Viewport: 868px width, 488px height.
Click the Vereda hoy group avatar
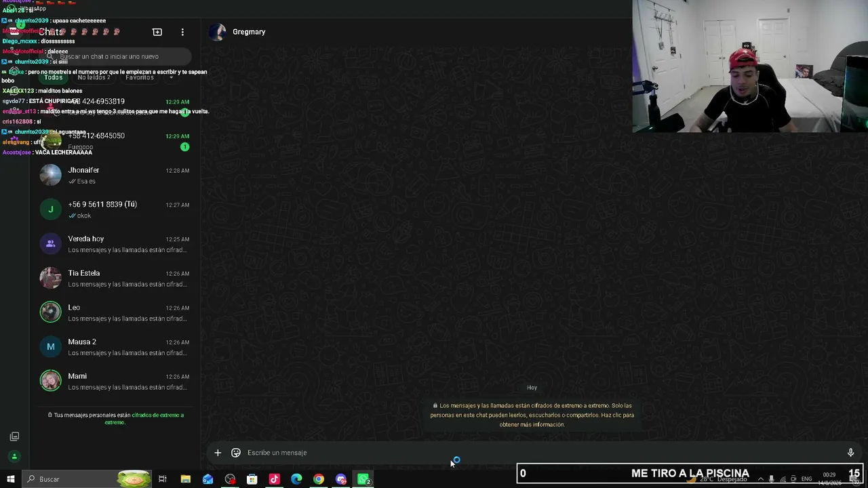tap(50, 244)
